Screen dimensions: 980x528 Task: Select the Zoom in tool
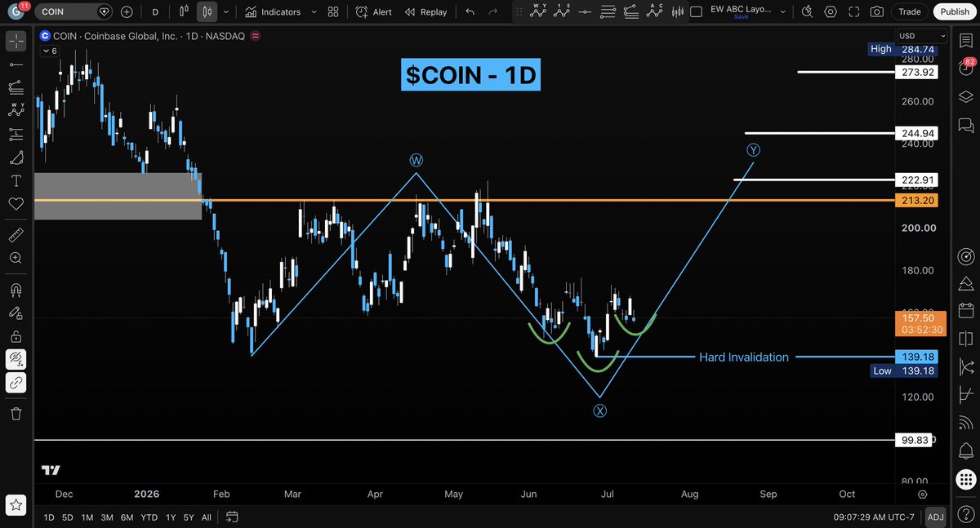(x=16, y=258)
